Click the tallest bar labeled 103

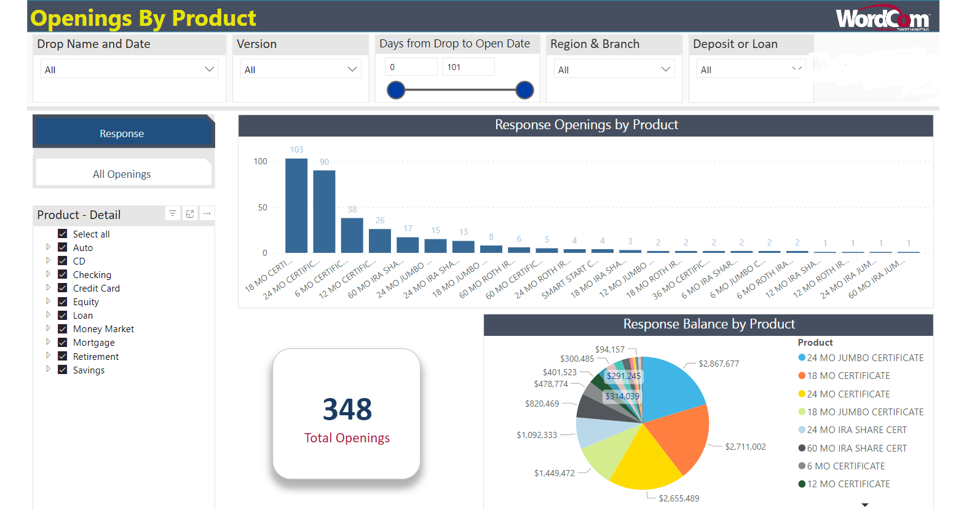click(296, 205)
